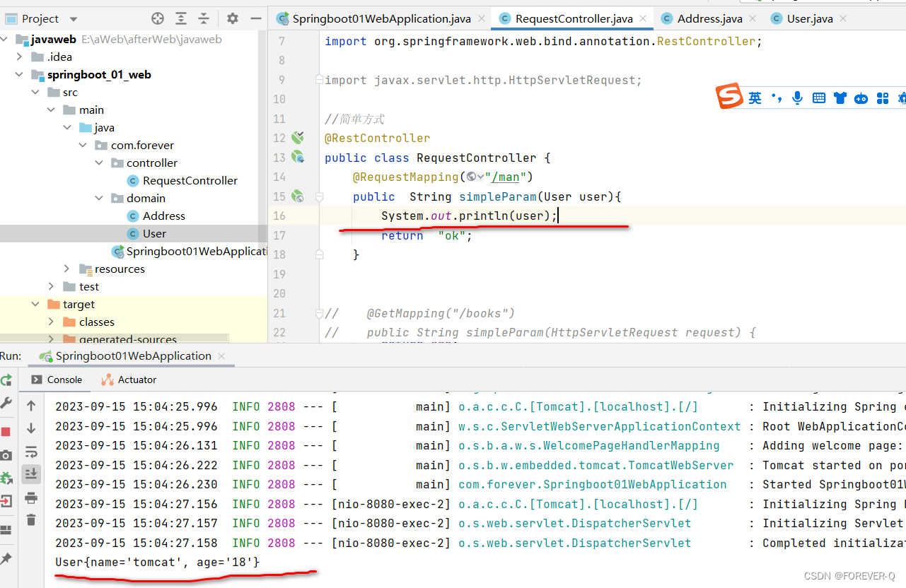Viewport: 906px width, 588px height.
Task: Toggle Sogou punctuation mode
Action: point(777,98)
